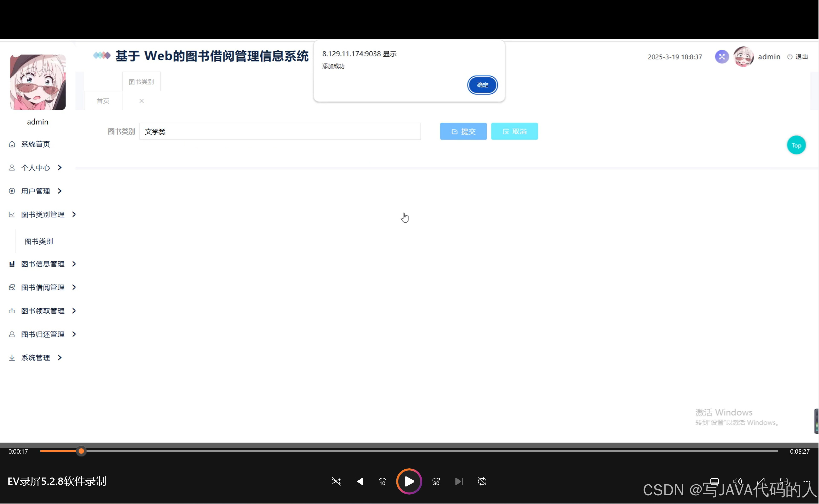Click the book icon beside 图书借阅管理
Screen dimensions: 819x504
[x=12, y=287]
